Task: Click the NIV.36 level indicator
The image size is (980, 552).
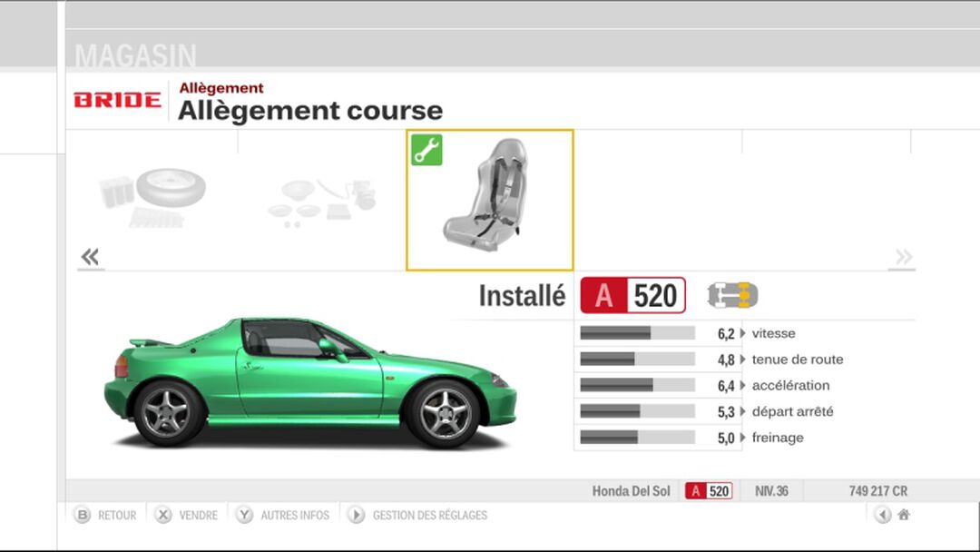Action: (x=771, y=491)
